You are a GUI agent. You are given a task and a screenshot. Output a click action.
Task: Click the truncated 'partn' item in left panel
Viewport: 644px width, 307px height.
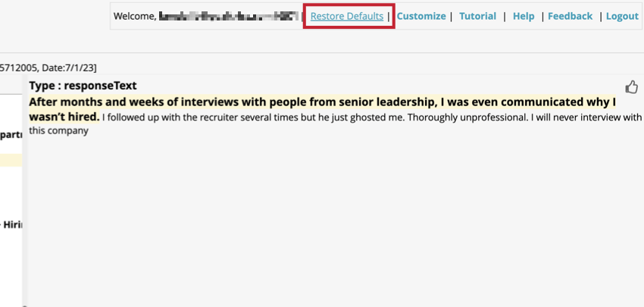[11, 134]
